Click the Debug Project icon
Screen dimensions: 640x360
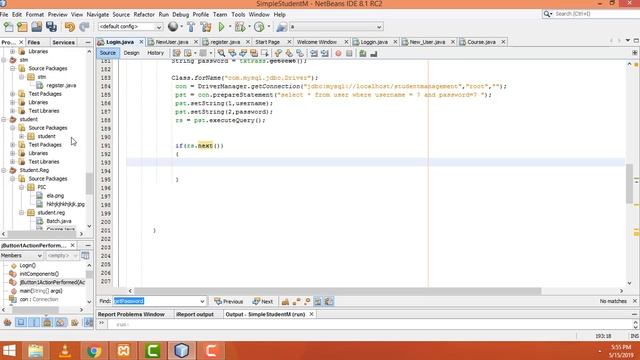(x=240, y=27)
